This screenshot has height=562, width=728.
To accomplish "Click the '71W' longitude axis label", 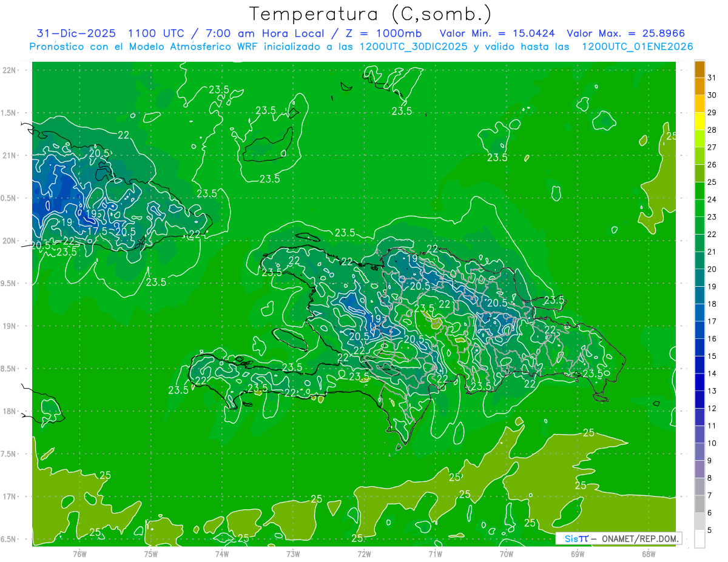I will (x=435, y=554).
